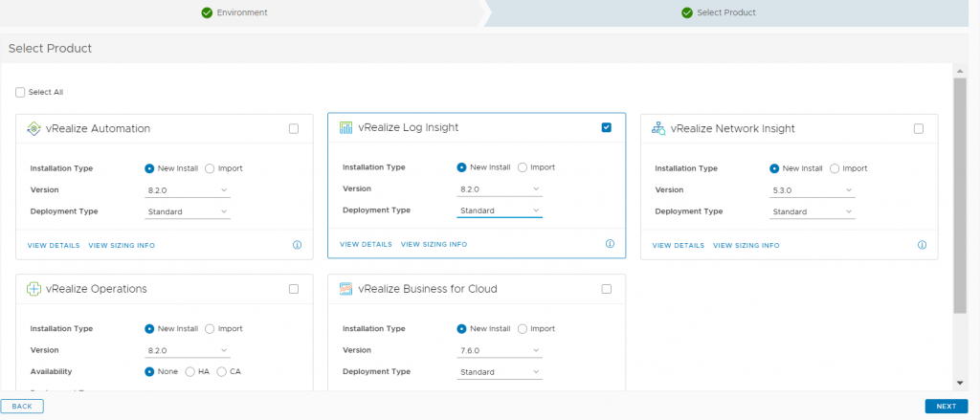
Task: Click VIEW DETAILS on vRealize Log Insight card
Action: 367,244
